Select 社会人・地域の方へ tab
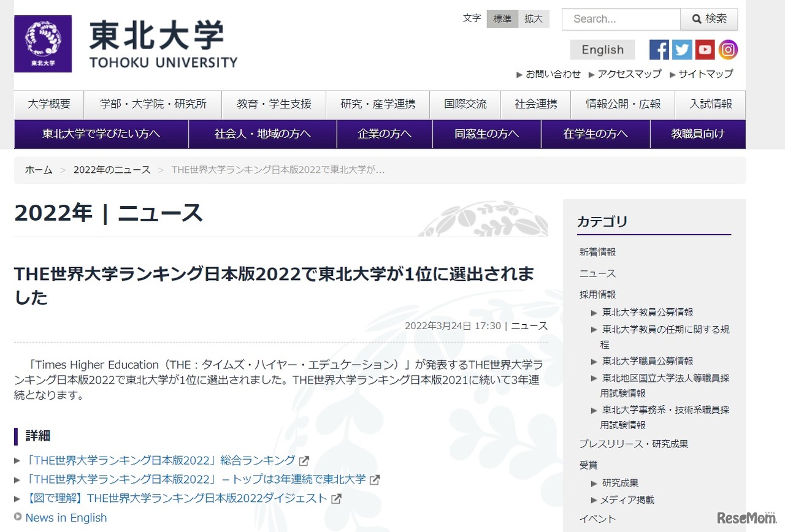This screenshot has width=785, height=532. (263, 134)
